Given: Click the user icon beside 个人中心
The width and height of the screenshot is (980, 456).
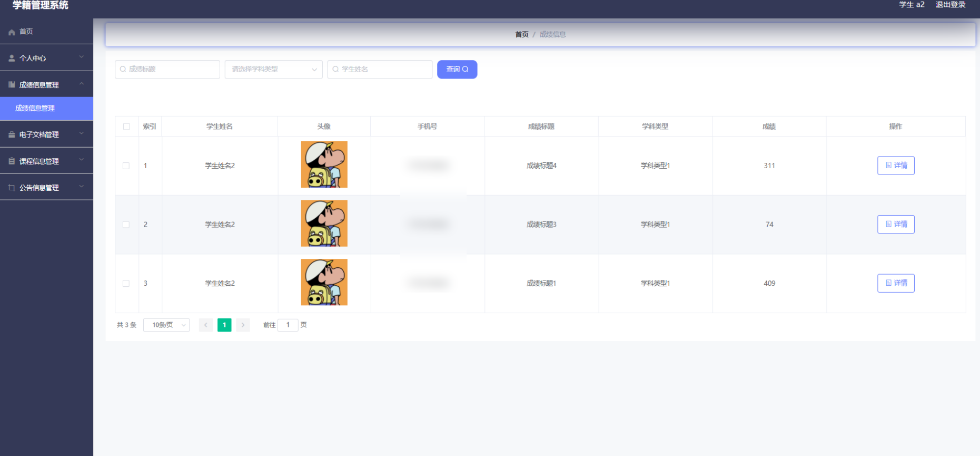Looking at the screenshot, I should tap(12, 59).
